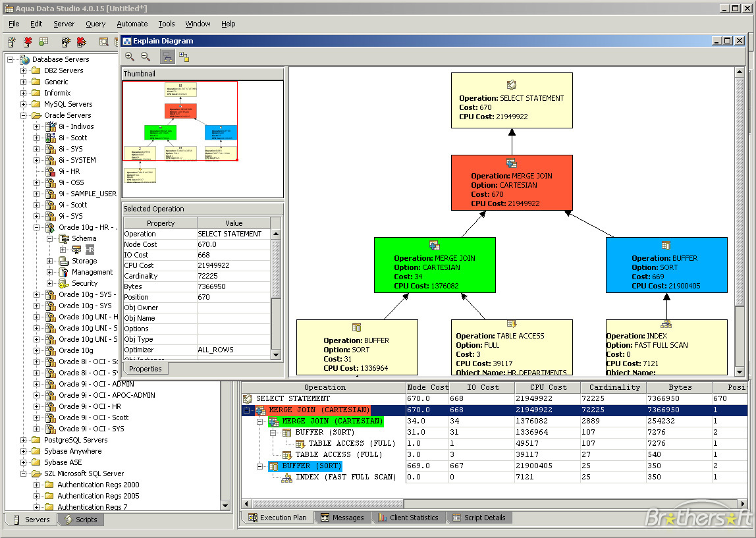The image size is (756, 538).
Task: Click the table with green circle toolbar icon
Action: 44,42
